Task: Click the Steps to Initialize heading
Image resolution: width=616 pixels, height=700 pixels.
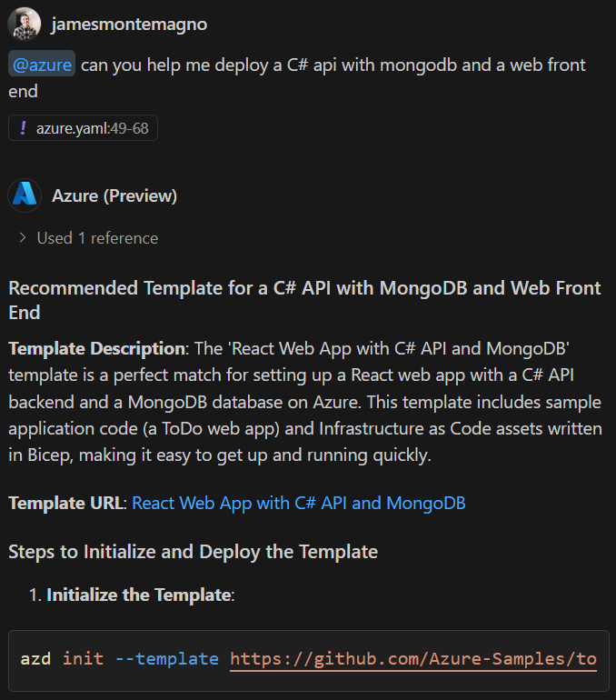Action: click(x=193, y=551)
